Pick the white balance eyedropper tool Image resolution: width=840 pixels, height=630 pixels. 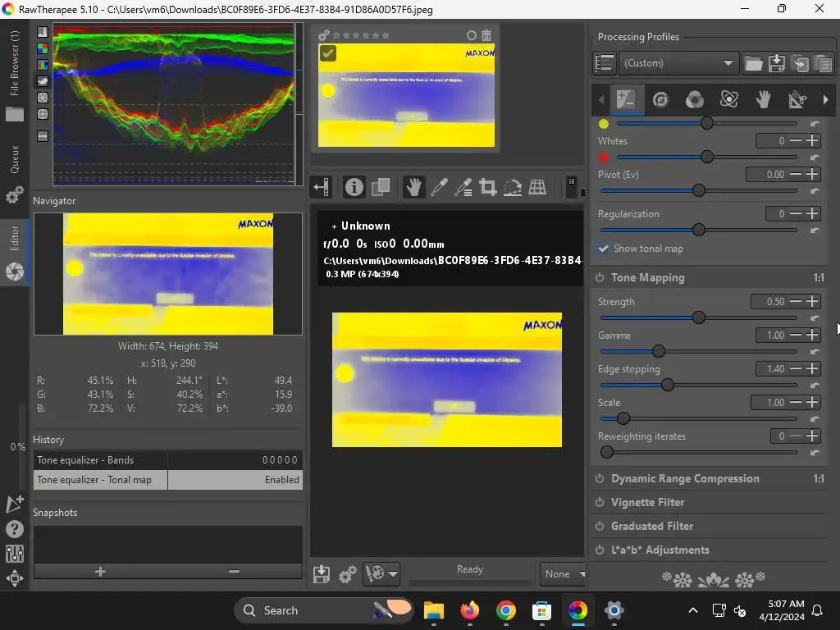(x=439, y=187)
